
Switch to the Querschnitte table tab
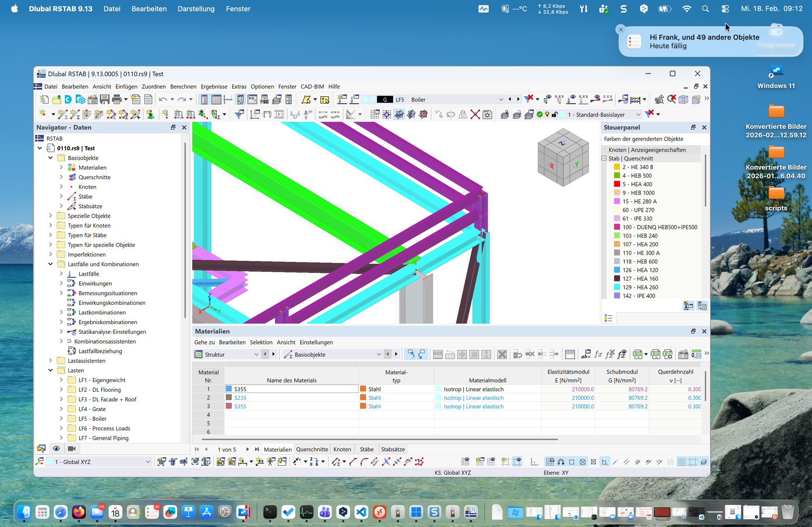click(312, 449)
